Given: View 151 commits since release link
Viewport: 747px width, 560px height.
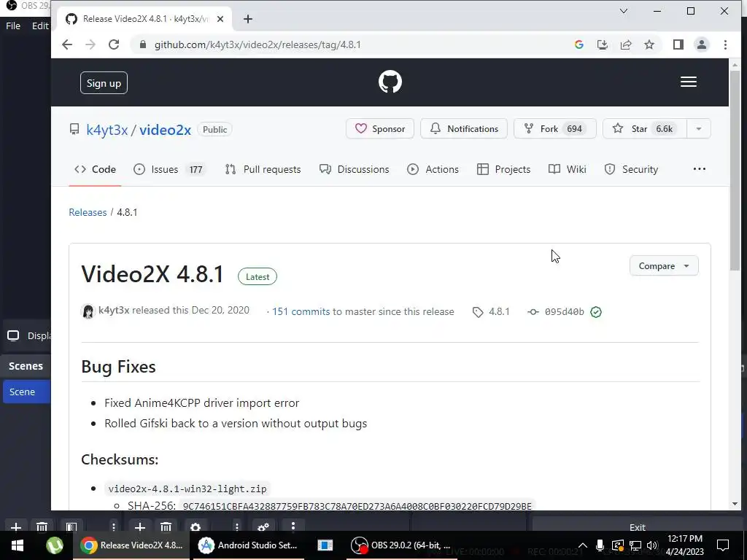Looking at the screenshot, I should pos(301,311).
